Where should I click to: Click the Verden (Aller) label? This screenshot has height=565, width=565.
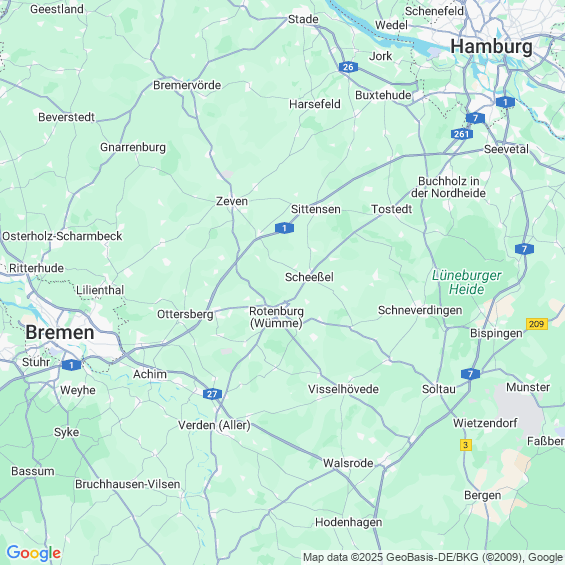pos(214,425)
